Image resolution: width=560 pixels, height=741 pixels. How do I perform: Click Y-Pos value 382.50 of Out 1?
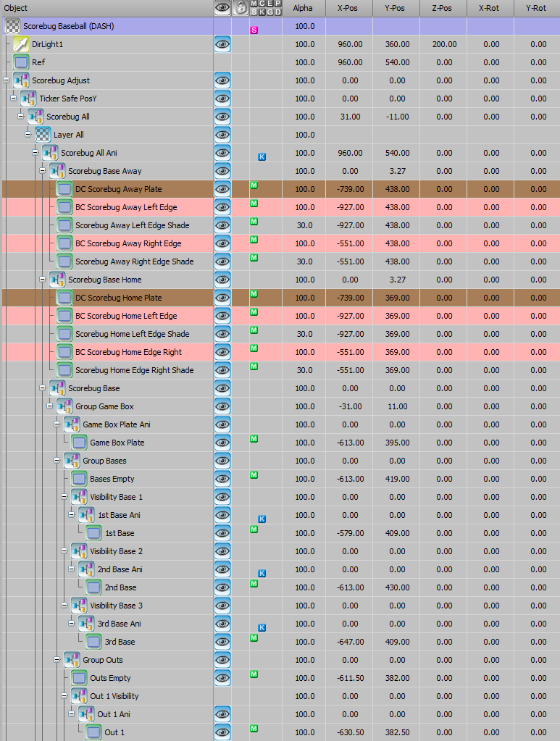pos(398,732)
